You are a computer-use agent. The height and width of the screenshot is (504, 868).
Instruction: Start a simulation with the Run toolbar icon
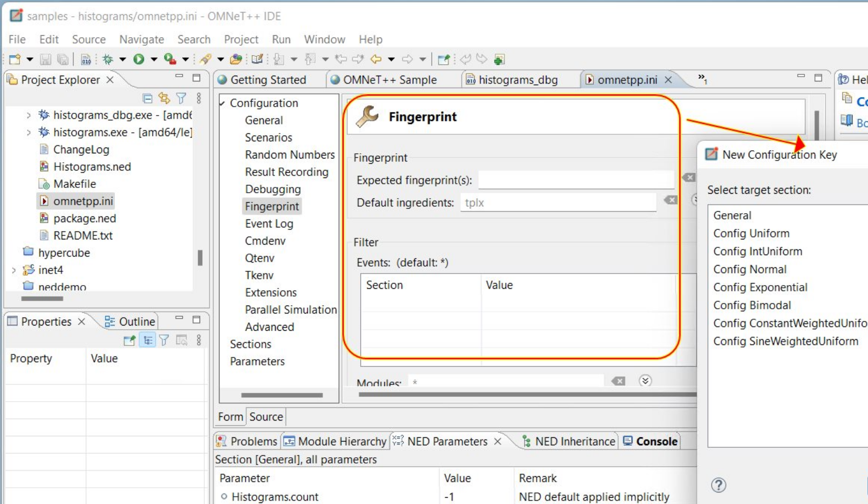(x=139, y=59)
